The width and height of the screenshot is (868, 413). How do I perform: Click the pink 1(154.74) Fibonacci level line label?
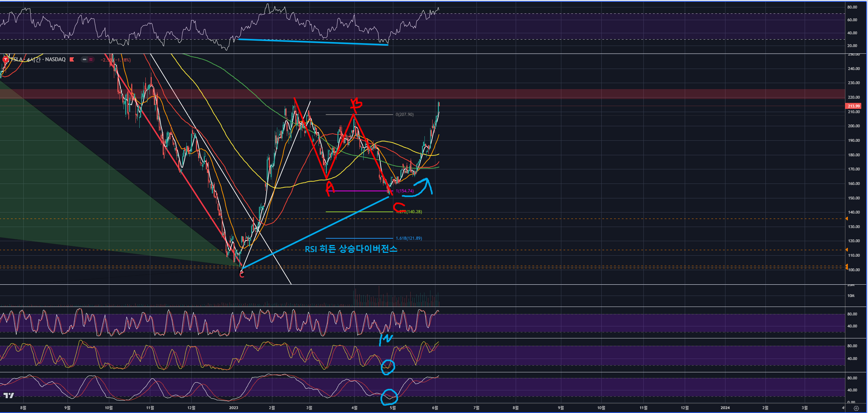[x=405, y=191]
